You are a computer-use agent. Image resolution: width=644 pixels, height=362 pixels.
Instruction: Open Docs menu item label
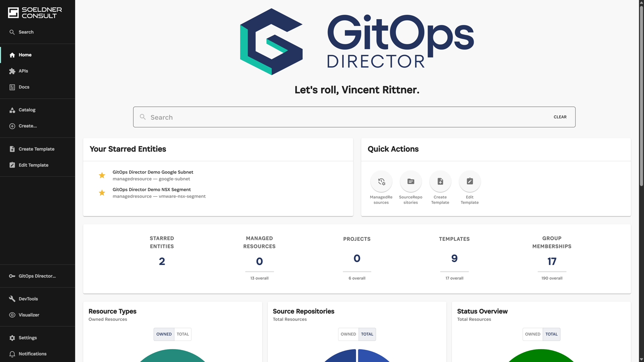[24, 87]
